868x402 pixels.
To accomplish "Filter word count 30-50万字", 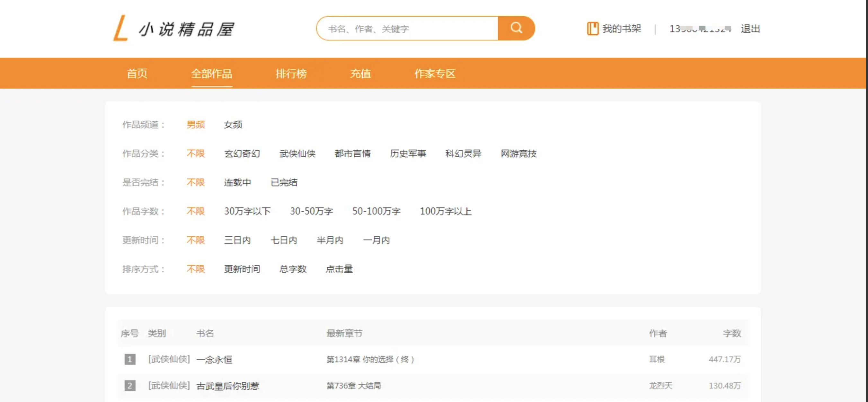I will coord(312,212).
